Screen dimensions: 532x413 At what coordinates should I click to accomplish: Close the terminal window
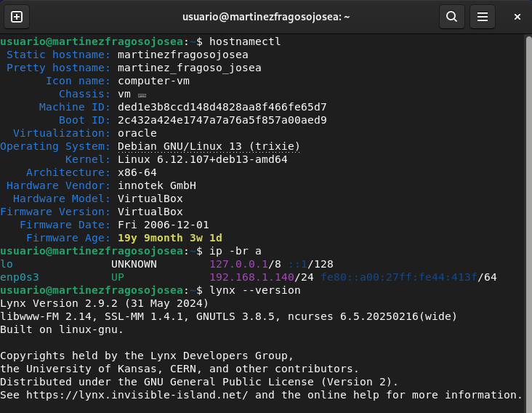[x=517, y=17]
